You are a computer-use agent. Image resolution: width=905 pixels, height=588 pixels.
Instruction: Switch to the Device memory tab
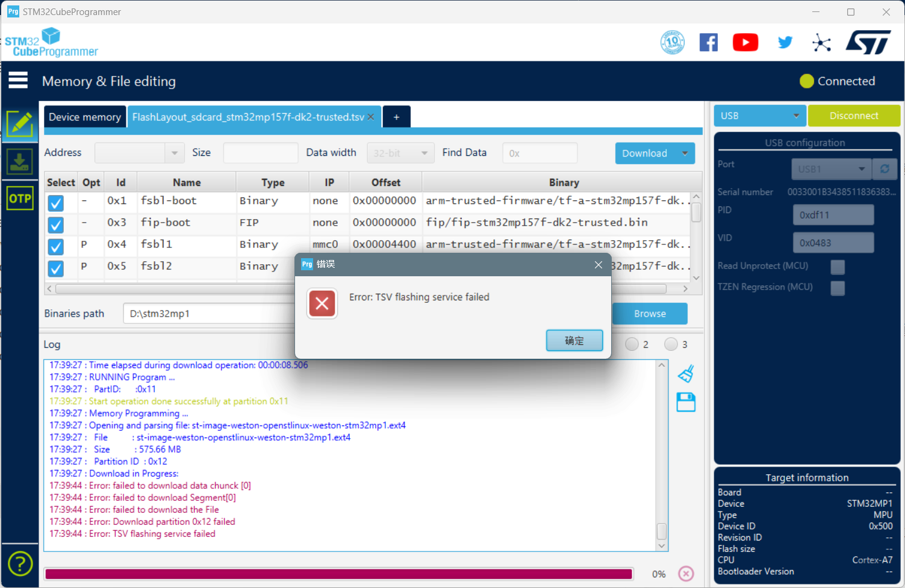click(x=85, y=117)
